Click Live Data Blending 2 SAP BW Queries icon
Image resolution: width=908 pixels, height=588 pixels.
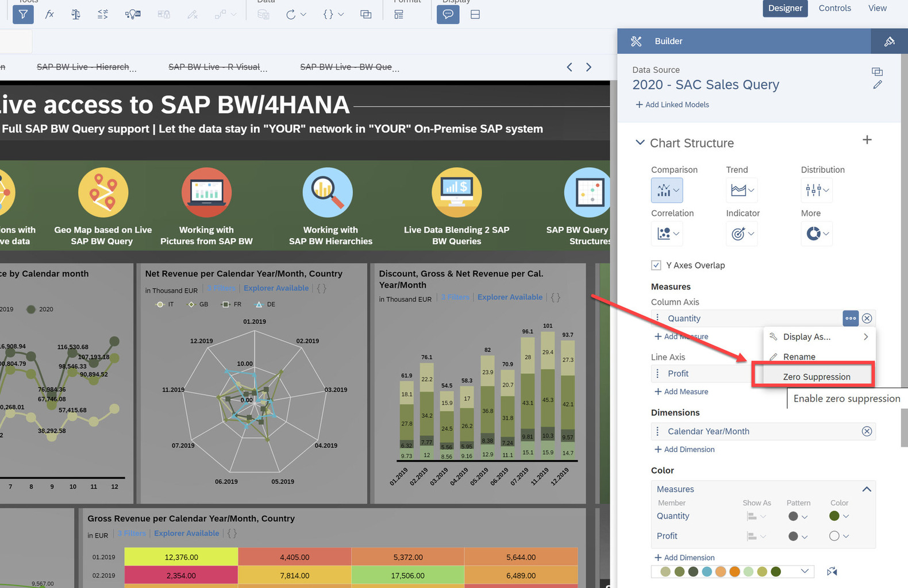pyautogui.click(x=457, y=192)
